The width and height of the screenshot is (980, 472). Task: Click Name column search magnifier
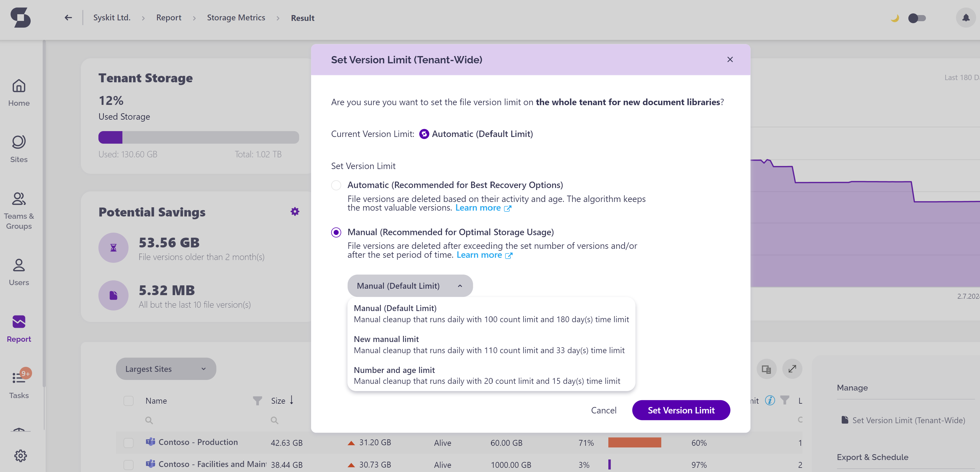click(149, 420)
